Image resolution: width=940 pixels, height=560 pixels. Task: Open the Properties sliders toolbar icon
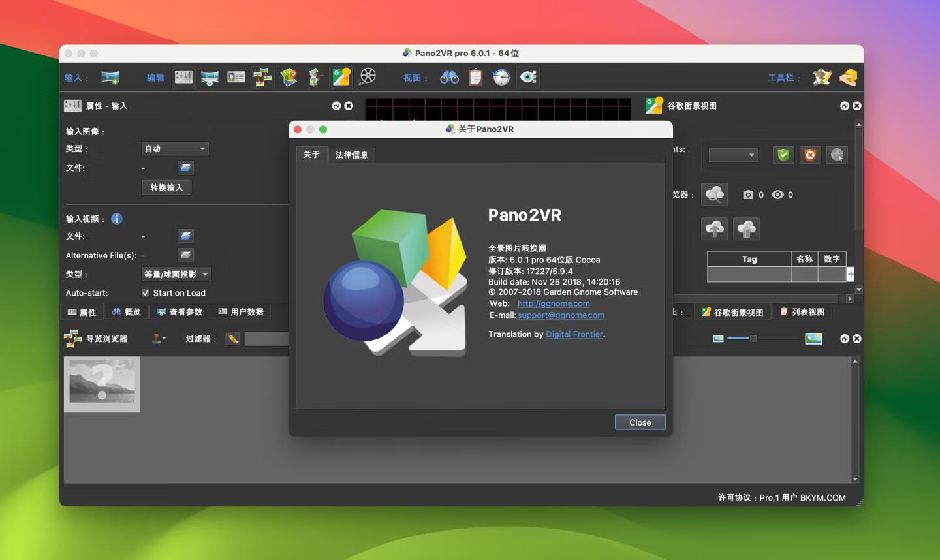click(183, 77)
